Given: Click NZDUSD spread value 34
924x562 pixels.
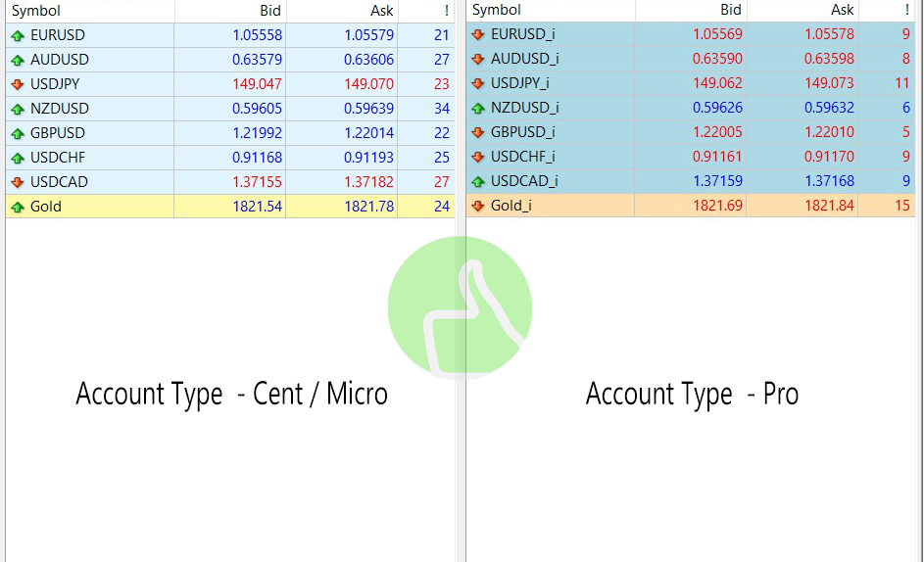Looking at the screenshot, I should (442, 109).
